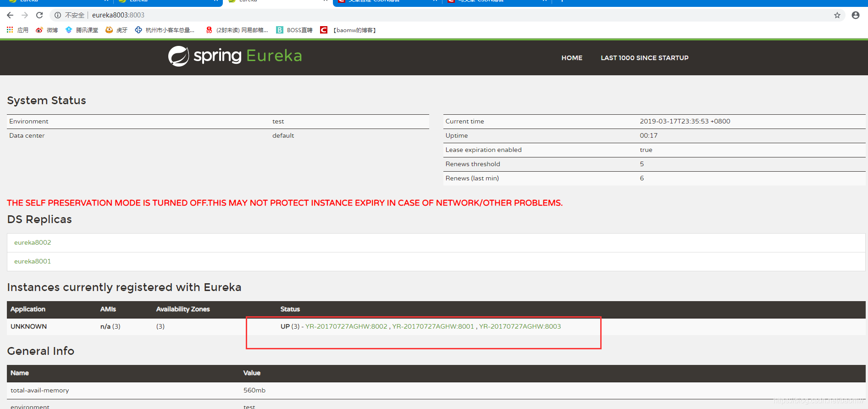Click the Spring Eureka logo
The height and width of the screenshot is (409, 868).
pos(235,56)
